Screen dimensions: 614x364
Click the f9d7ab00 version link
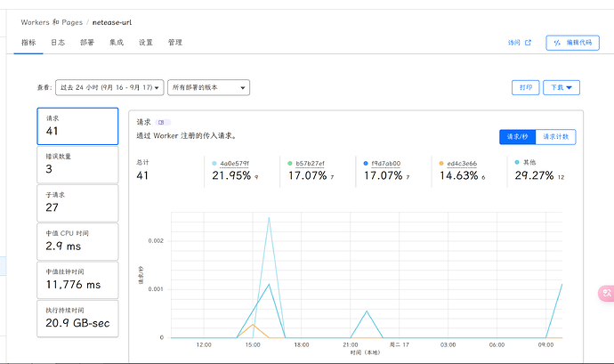tap(385, 164)
